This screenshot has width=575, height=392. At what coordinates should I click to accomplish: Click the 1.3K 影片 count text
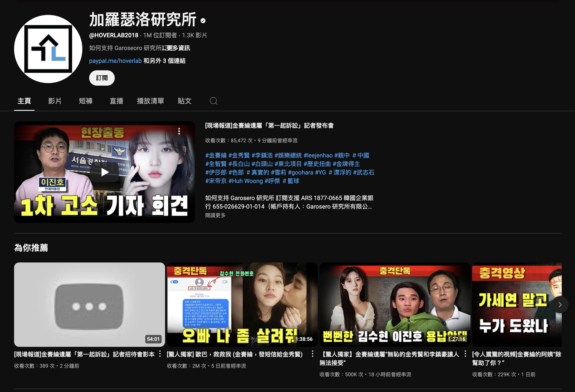pos(195,35)
